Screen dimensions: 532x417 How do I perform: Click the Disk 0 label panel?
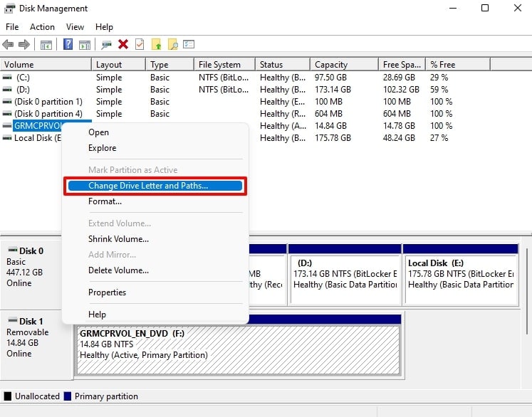click(x=31, y=274)
